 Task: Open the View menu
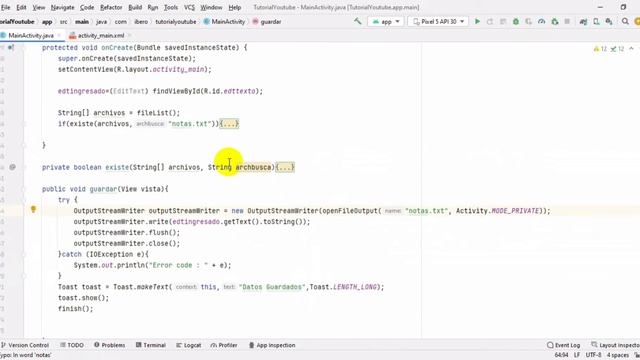tap(39, 7)
